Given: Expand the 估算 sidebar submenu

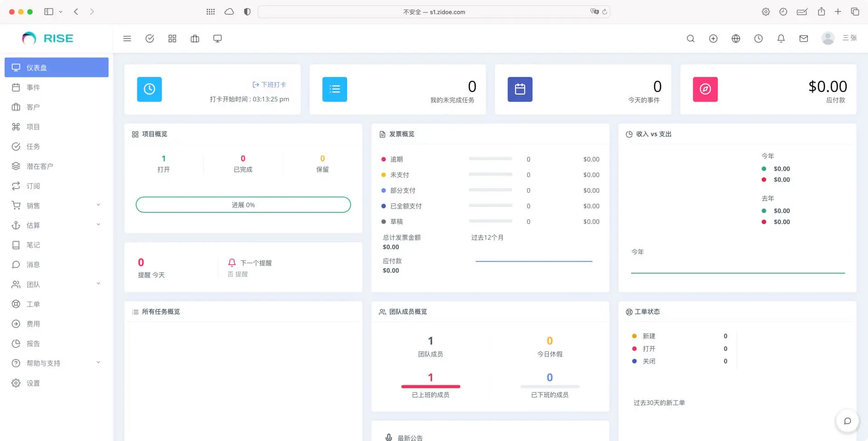Looking at the screenshot, I should (57, 225).
